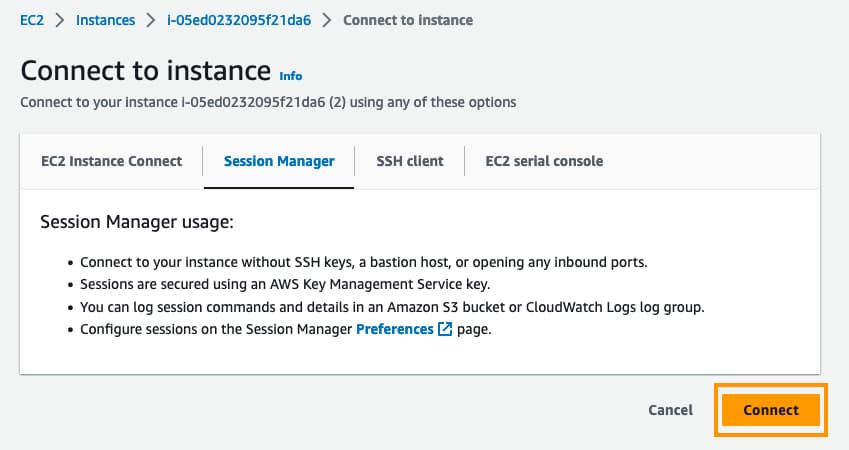Switch to the EC2 serial console tab
Screen dimensions: 849x450
[544, 161]
